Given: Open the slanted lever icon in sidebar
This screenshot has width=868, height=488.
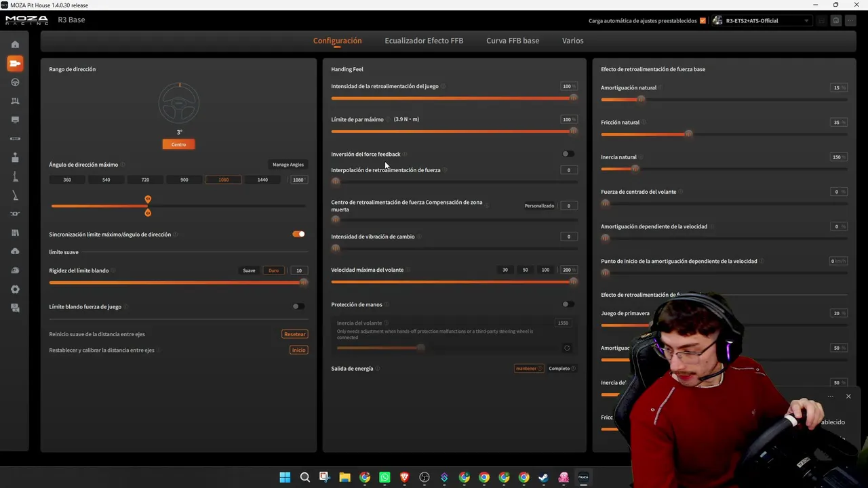Looking at the screenshot, I should (x=15, y=195).
